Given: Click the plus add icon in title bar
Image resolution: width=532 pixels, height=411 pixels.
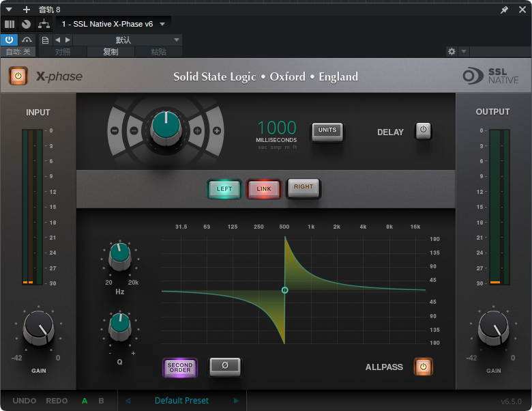Looking at the screenshot, I should click(x=27, y=10).
